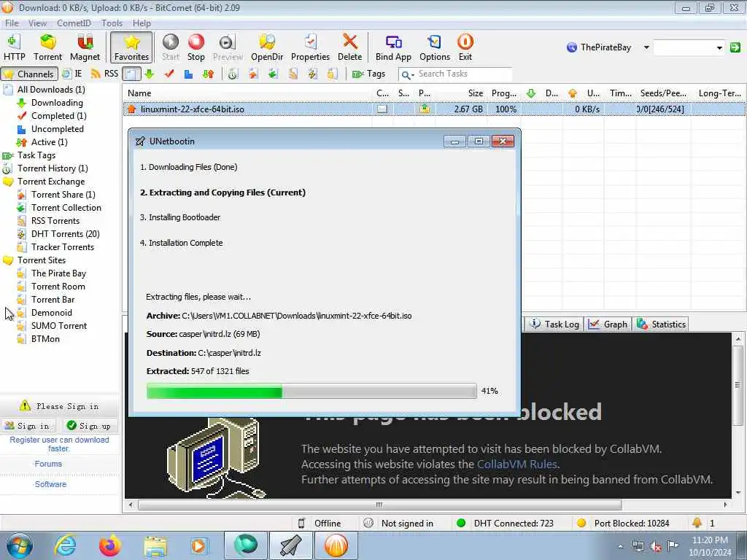
Task: Switch to the Task Log tab
Action: pos(554,324)
